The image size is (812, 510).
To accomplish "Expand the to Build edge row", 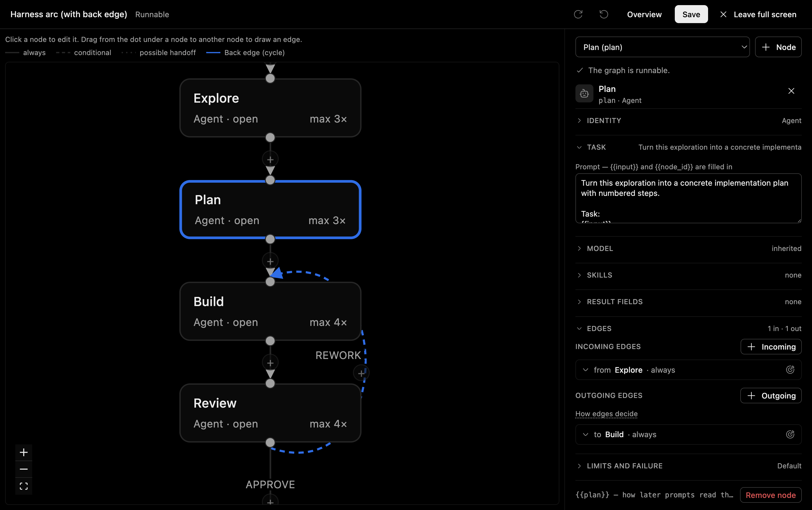I will coord(688,434).
